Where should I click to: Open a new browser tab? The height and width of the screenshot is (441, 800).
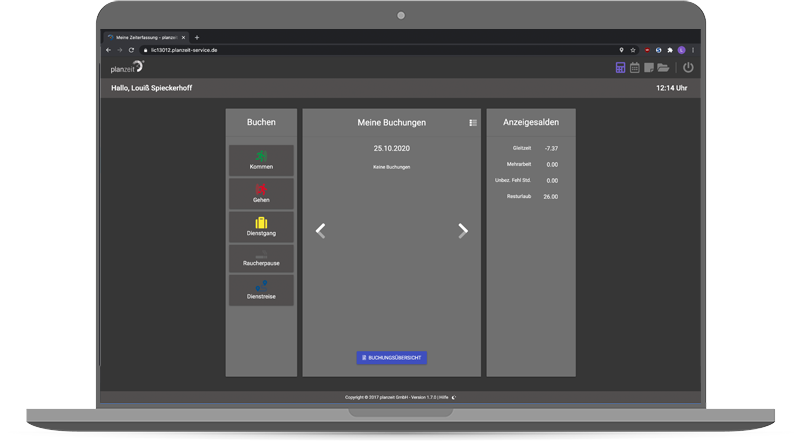tap(197, 37)
